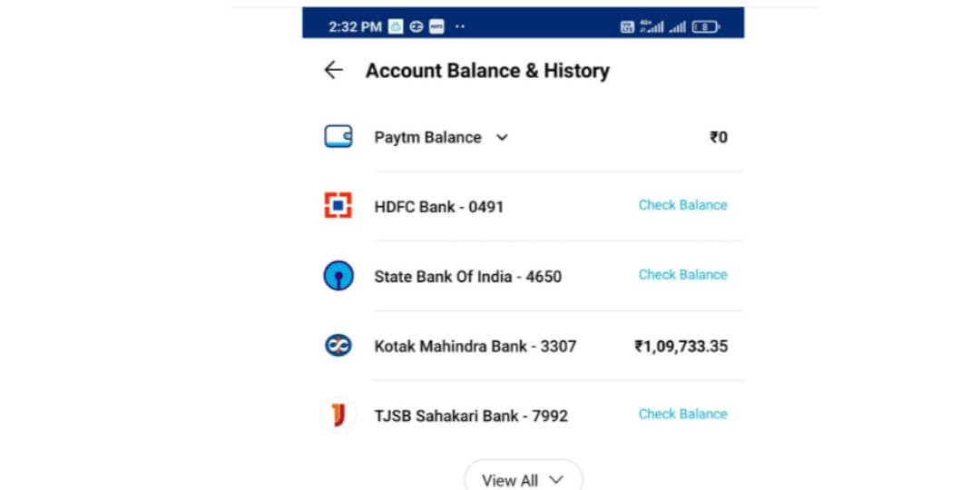Tap the Paytm Balance label
Viewport: 980px width, 490px height.
427,138
